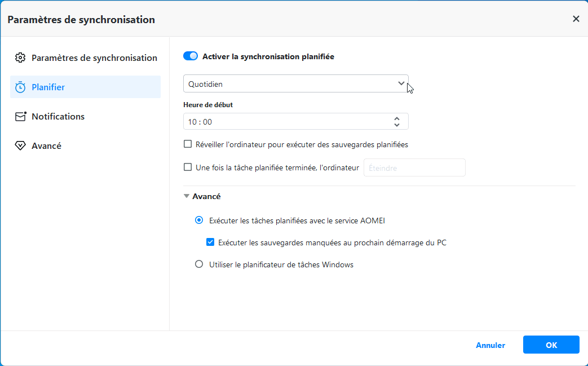Click the Notifications envelope icon
Viewport: 588px width, 366px height.
click(20, 116)
